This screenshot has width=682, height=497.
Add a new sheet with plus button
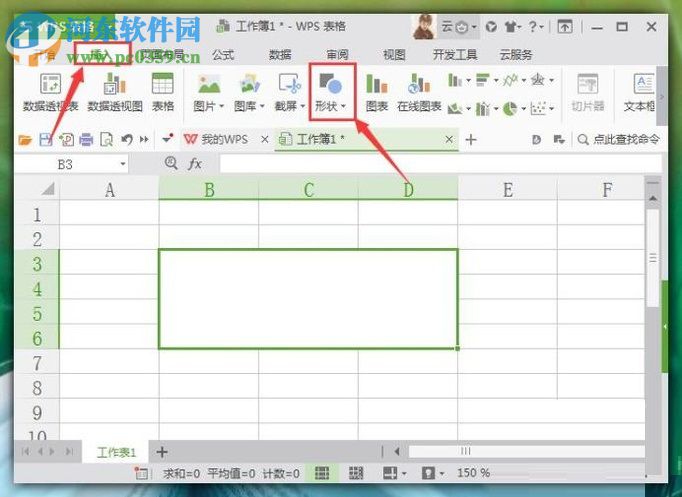162,452
